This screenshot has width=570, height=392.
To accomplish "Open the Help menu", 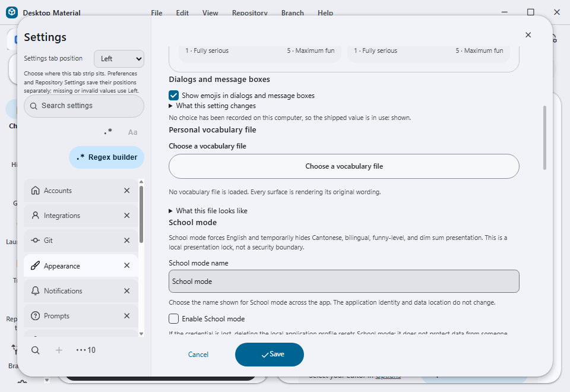I will [x=325, y=13].
